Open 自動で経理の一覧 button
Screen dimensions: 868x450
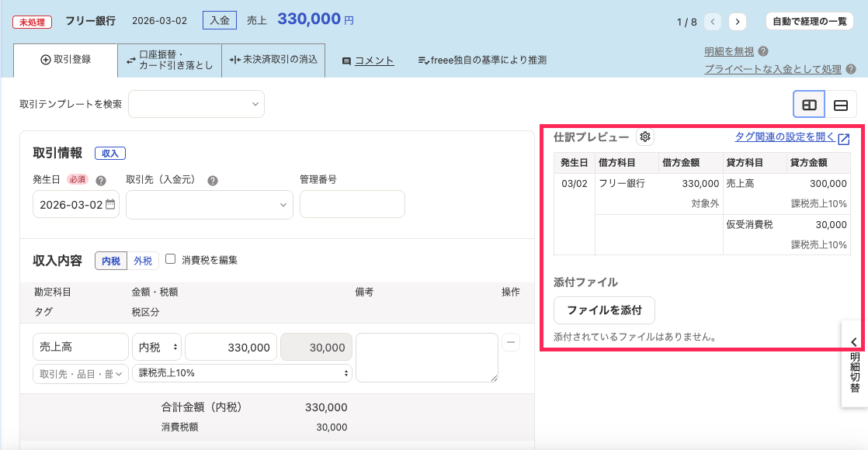(809, 22)
